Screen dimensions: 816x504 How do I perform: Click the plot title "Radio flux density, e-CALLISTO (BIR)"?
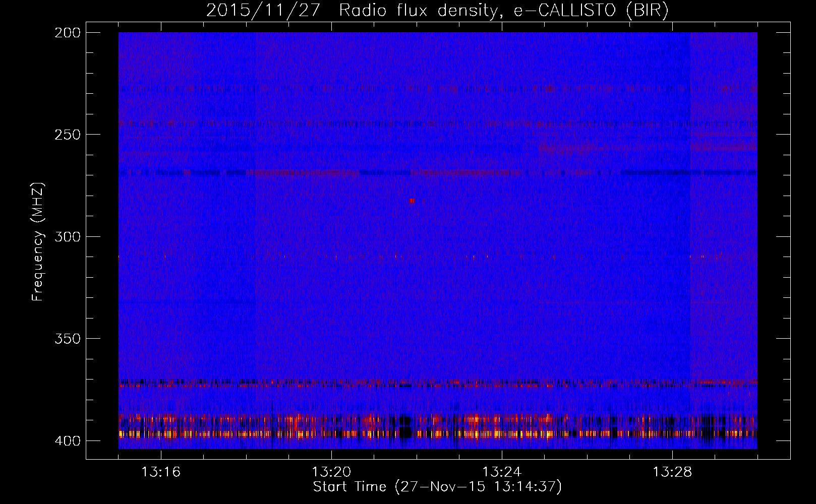click(x=503, y=11)
